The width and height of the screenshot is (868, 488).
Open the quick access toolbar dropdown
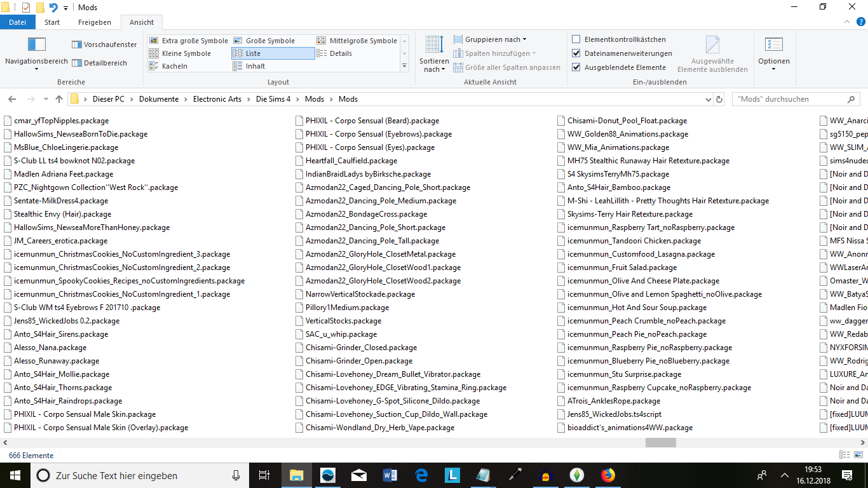pos(65,8)
